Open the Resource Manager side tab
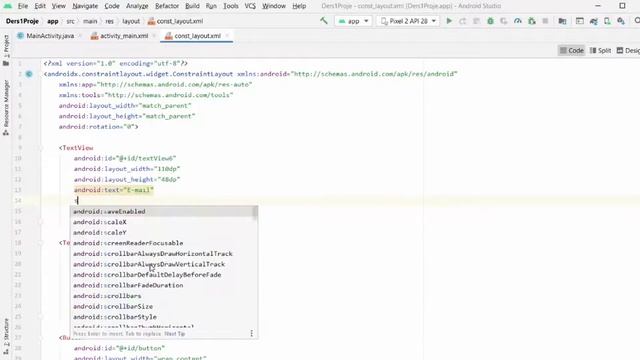Image resolution: width=640 pixels, height=360 pixels. [x=6, y=108]
